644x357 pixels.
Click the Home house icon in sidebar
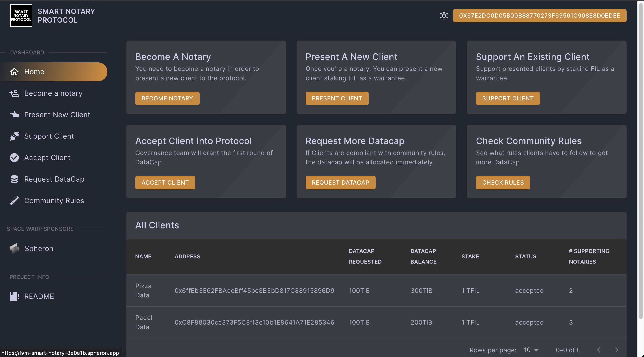tap(14, 72)
